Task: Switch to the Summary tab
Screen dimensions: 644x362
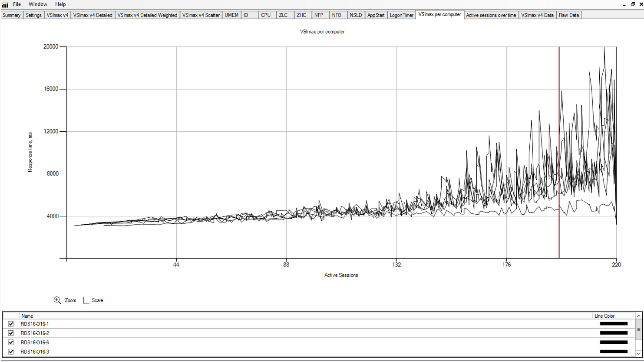Action: [12, 15]
